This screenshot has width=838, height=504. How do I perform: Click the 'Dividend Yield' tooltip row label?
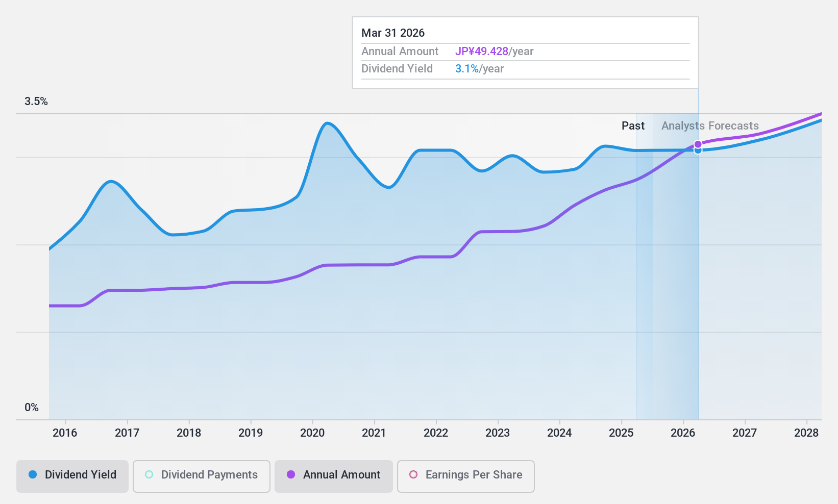coord(397,69)
